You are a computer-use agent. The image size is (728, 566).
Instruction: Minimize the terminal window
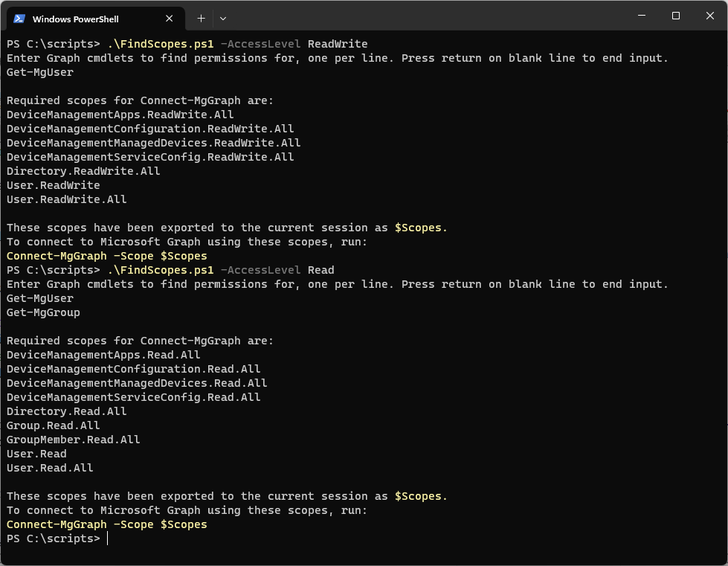(641, 16)
